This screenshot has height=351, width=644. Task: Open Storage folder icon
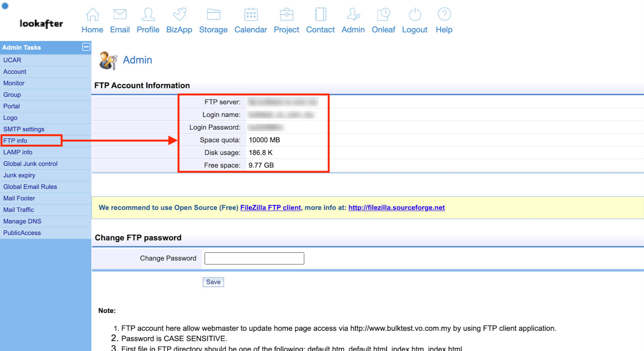pyautogui.click(x=213, y=15)
